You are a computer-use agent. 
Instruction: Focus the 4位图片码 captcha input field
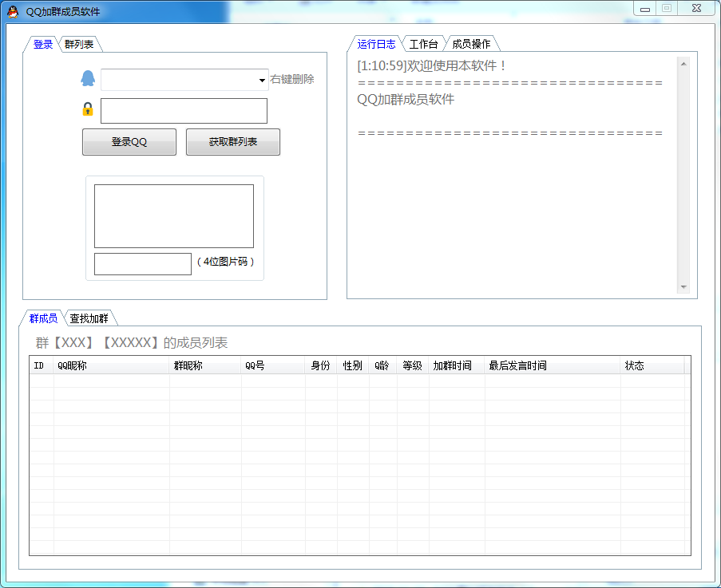click(143, 264)
